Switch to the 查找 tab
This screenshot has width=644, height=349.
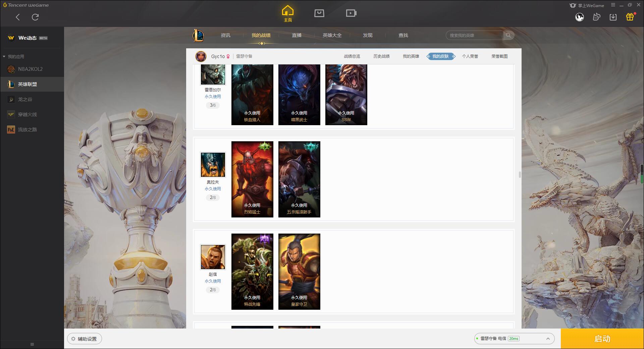click(x=403, y=35)
